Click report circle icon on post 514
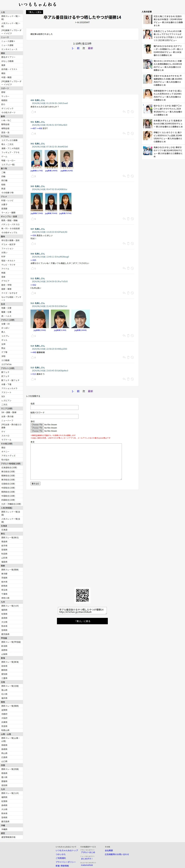The image size is (185, 868). coord(132,357)
